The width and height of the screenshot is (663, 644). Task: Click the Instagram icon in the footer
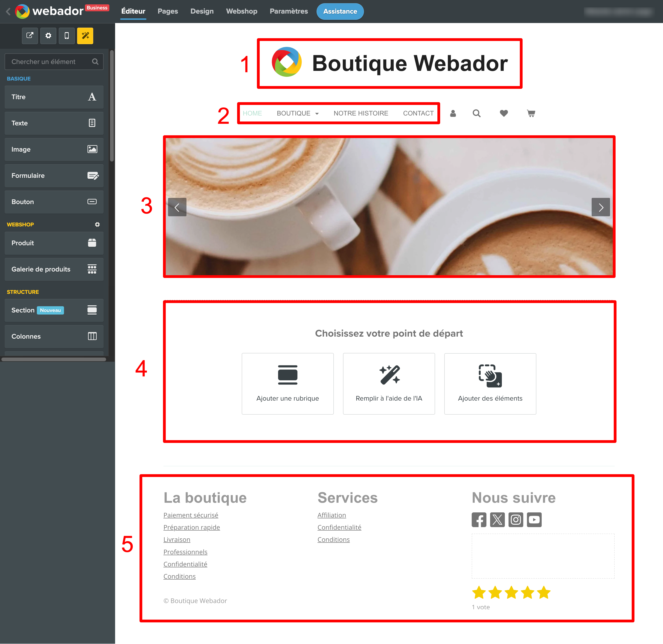click(x=516, y=520)
